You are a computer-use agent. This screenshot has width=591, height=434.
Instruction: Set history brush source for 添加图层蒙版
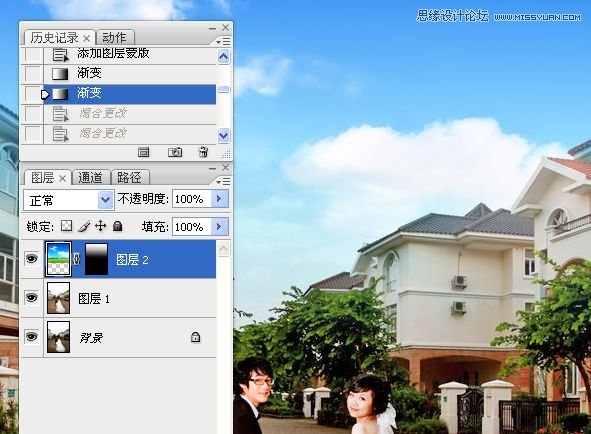(x=33, y=55)
